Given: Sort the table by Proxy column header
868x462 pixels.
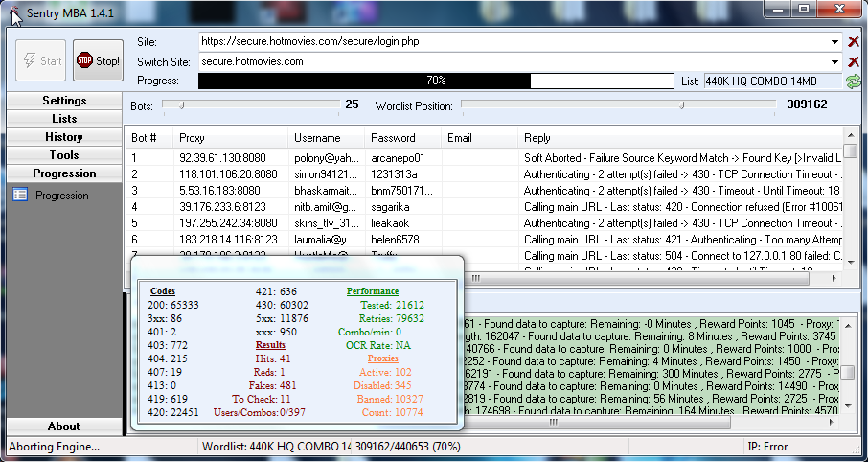Looking at the screenshot, I should click(x=230, y=138).
